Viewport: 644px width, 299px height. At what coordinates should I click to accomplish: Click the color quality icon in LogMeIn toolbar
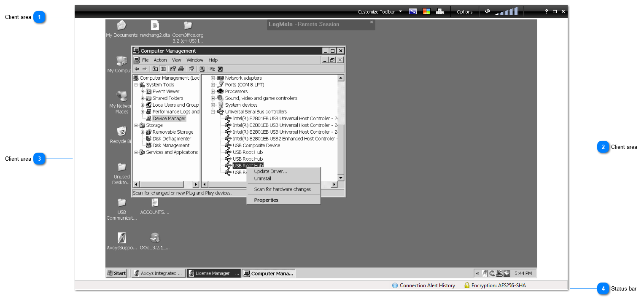click(426, 11)
